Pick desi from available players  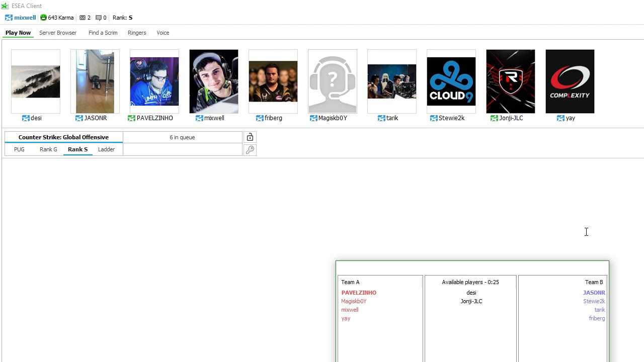pos(471,293)
